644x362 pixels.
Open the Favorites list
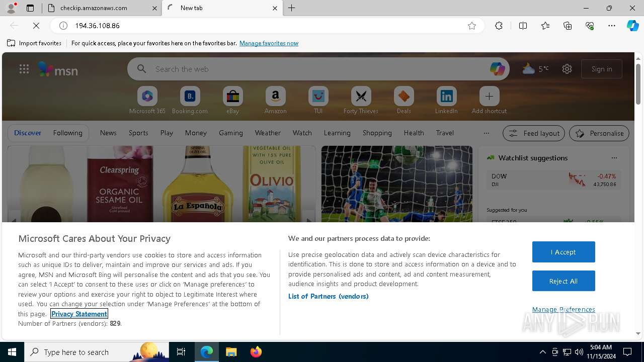tap(545, 26)
